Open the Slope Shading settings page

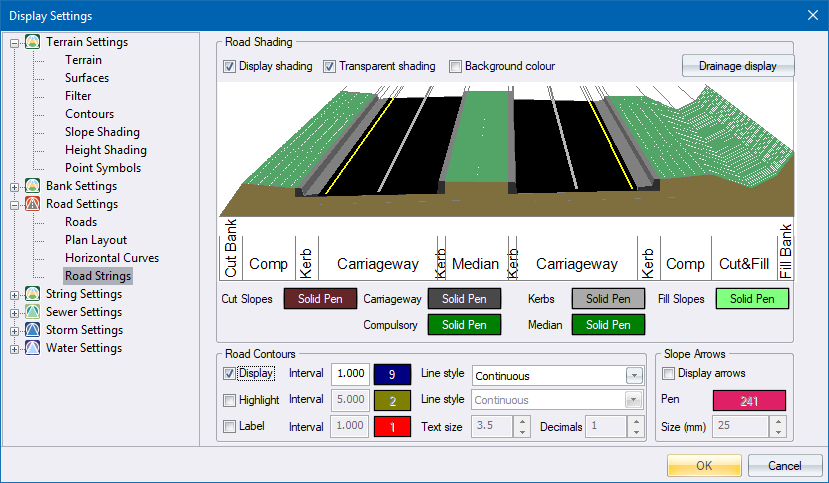pyautogui.click(x=102, y=132)
